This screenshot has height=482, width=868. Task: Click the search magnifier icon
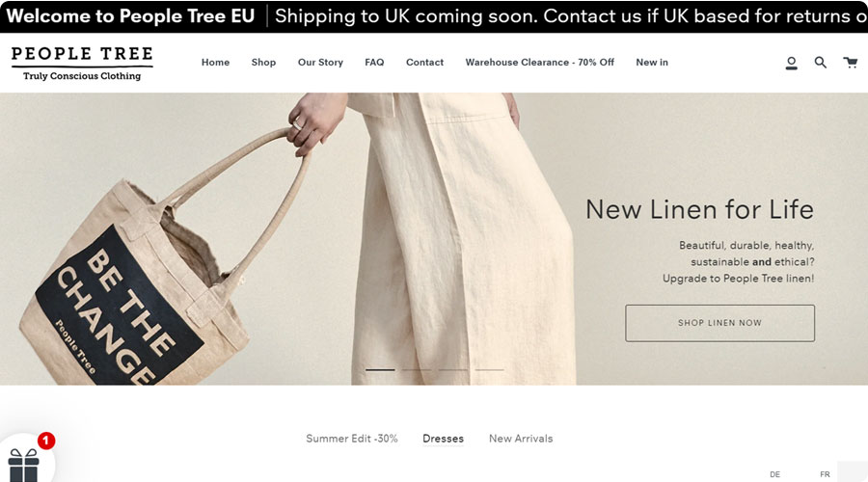click(x=821, y=63)
